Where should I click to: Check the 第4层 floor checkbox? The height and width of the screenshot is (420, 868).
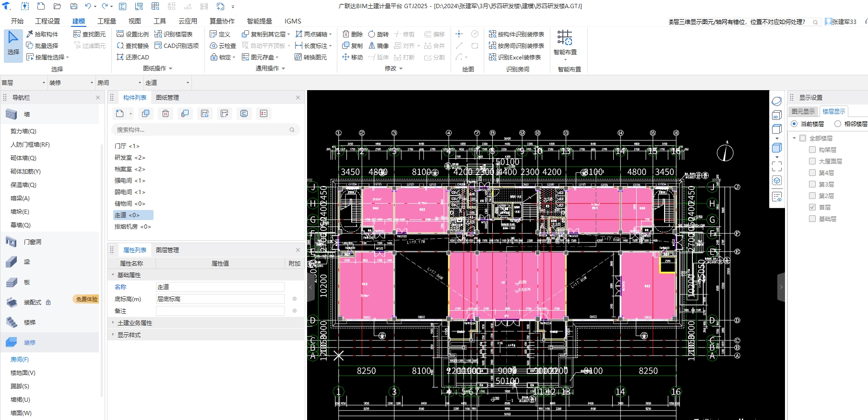click(812, 173)
